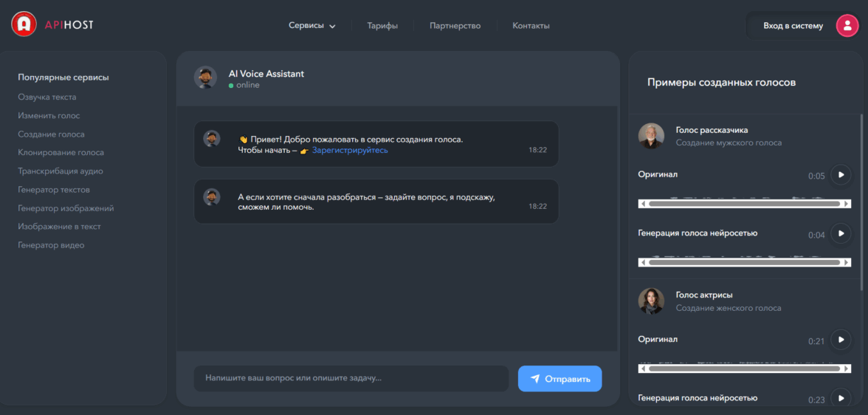Click the APIHOST logo icon
This screenshot has height=415, width=868.
[24, 24]
